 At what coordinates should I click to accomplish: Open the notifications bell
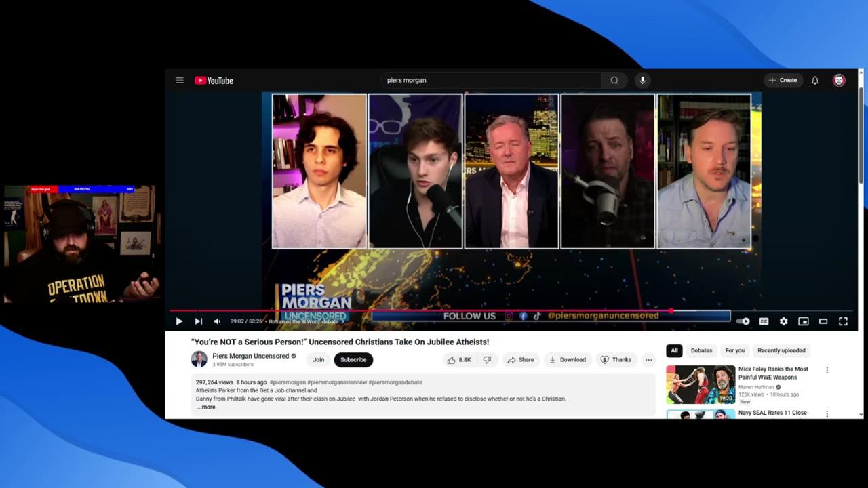(815, 80)
